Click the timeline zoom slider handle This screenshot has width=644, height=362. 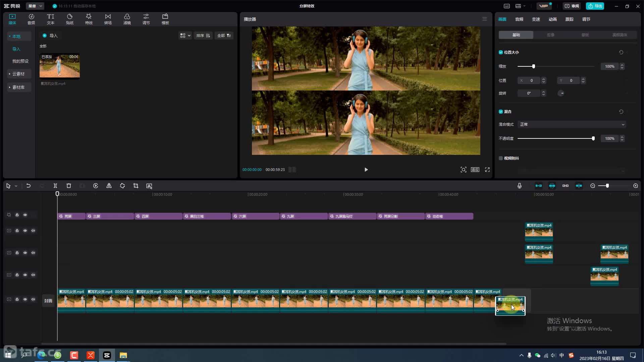[x=607, y=186]
